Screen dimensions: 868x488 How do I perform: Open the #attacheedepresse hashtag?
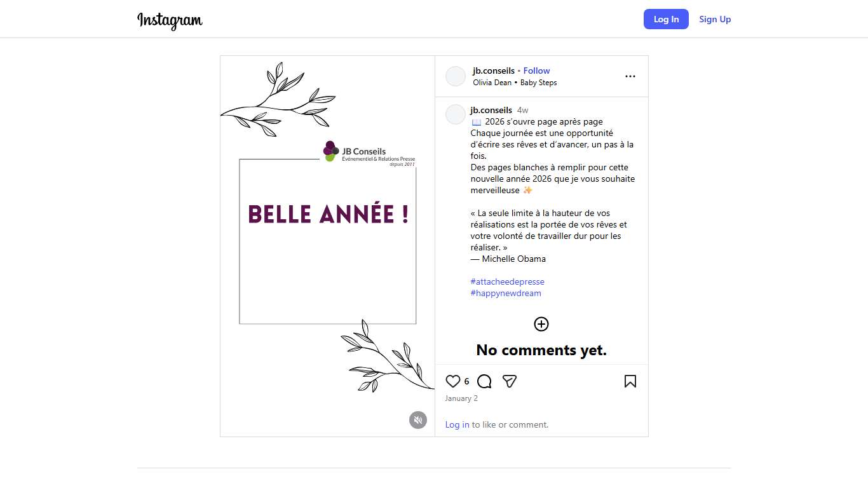click(507, 281)
